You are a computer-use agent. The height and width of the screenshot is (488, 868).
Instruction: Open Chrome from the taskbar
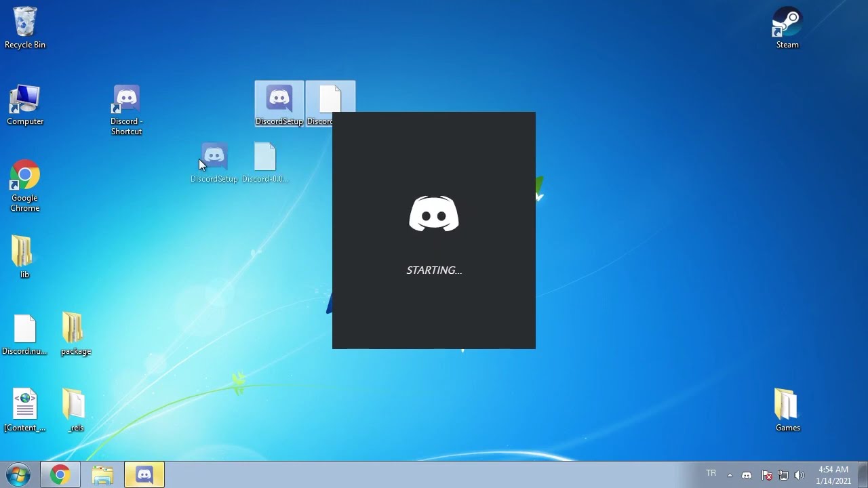pyautogui.click(x=60, y=475)
